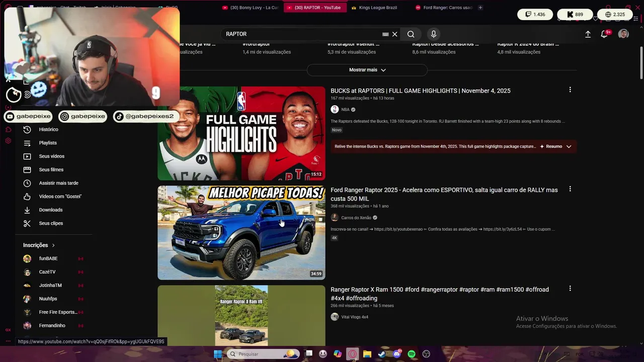Open Spotify from the taskbar
Image resolution: width=644 pixels, height=362 pixels.
tap(412, 354)
